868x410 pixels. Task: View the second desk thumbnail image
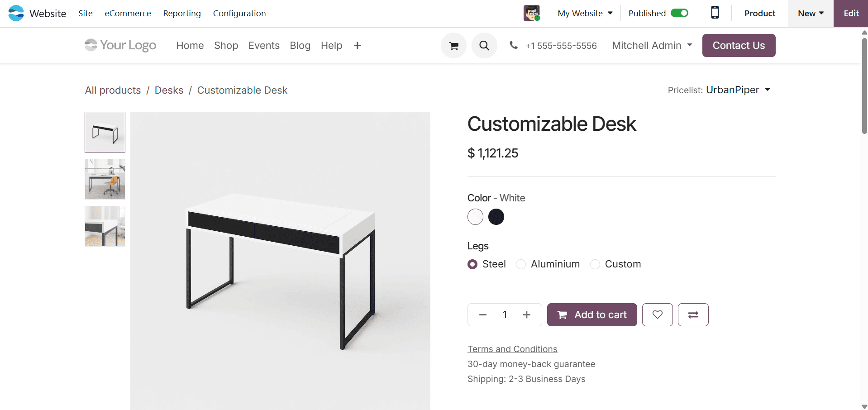pyautogui.click(x=105, y=179)
